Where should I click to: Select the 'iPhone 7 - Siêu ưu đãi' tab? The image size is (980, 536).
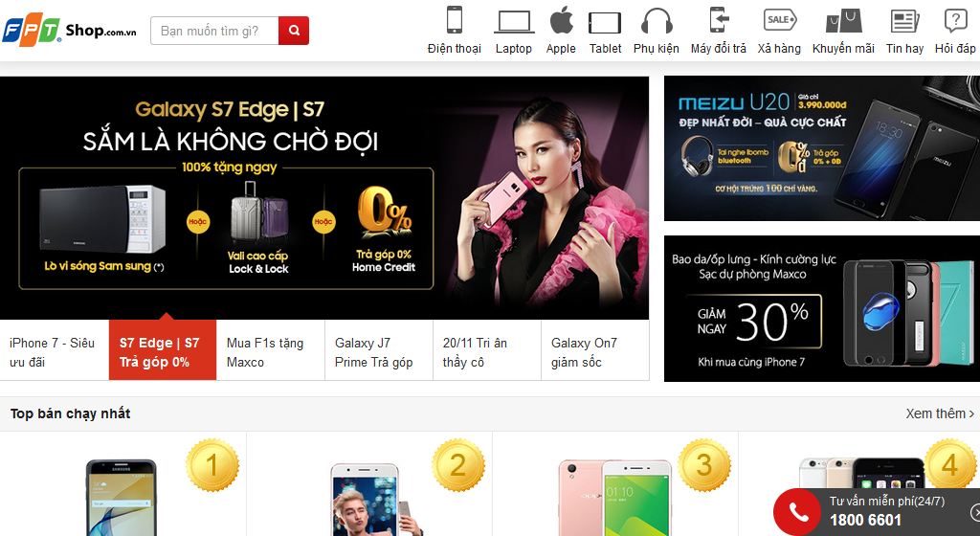55,350
